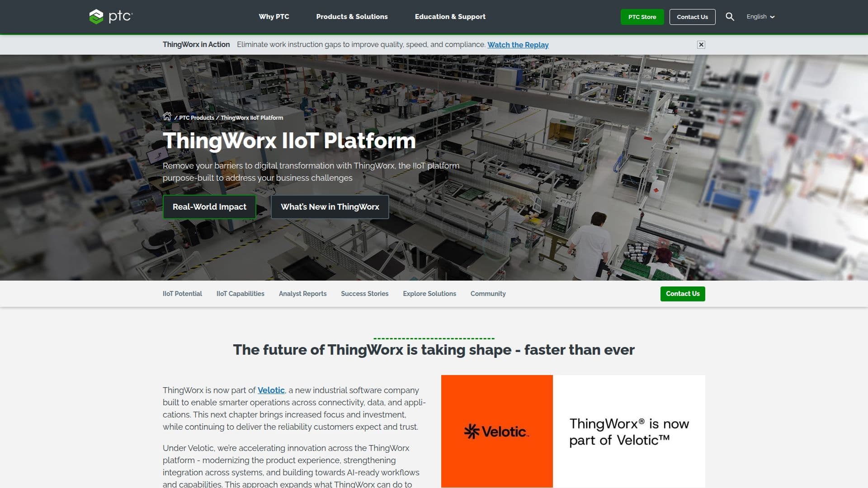This screenshot has height=488, width=868.
Task: Click the 'ThingWorx IIoT Platform' main heading
Action: (289, 141)
